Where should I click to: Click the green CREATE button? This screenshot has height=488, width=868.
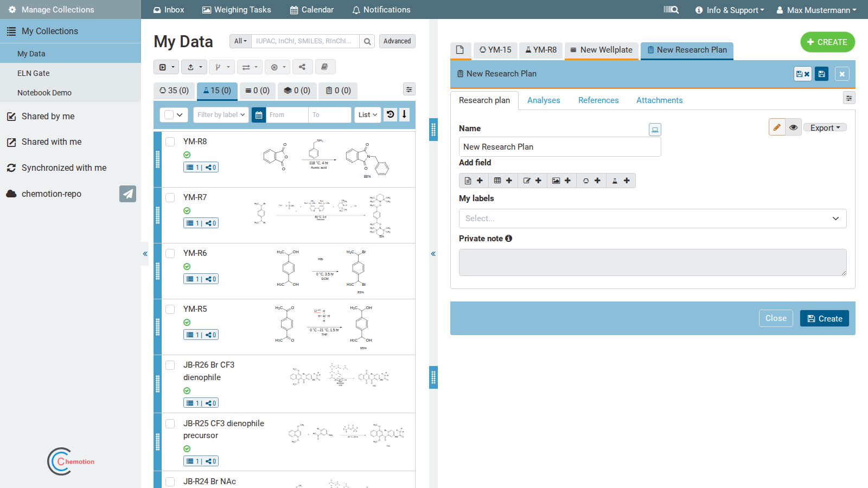coord(827,42)
